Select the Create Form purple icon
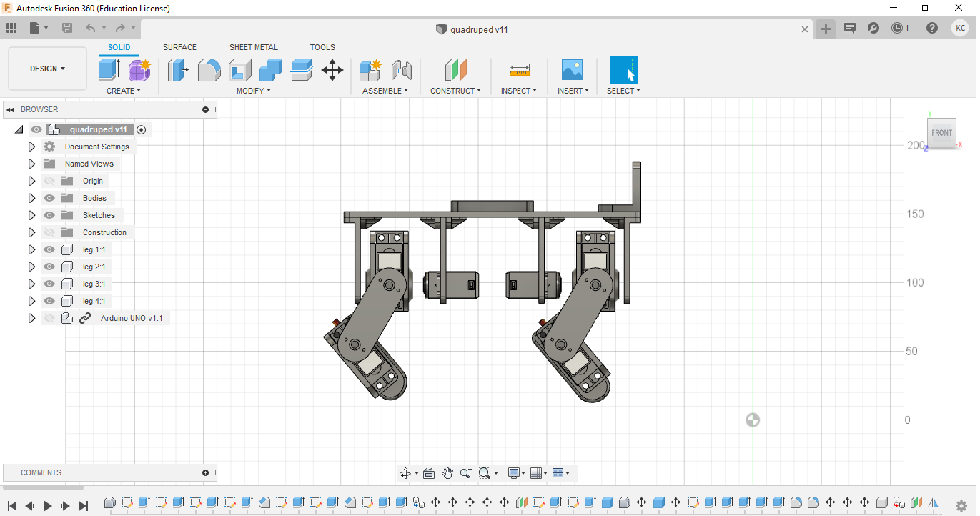 coord(139,70)
